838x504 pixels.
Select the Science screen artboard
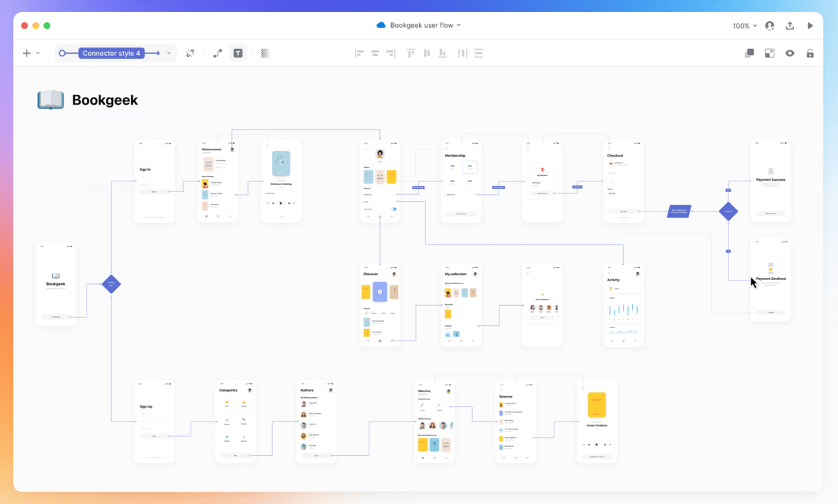(515, 422)
